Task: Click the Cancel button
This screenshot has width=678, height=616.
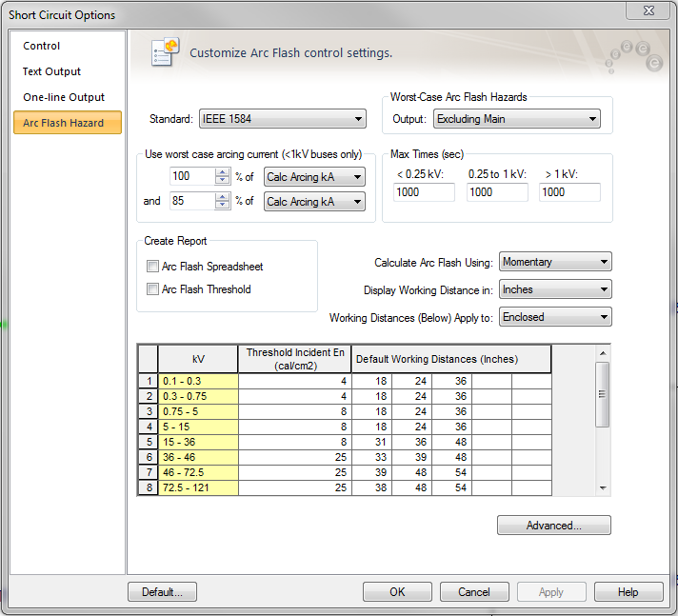Action: click(x=474, y=592)
